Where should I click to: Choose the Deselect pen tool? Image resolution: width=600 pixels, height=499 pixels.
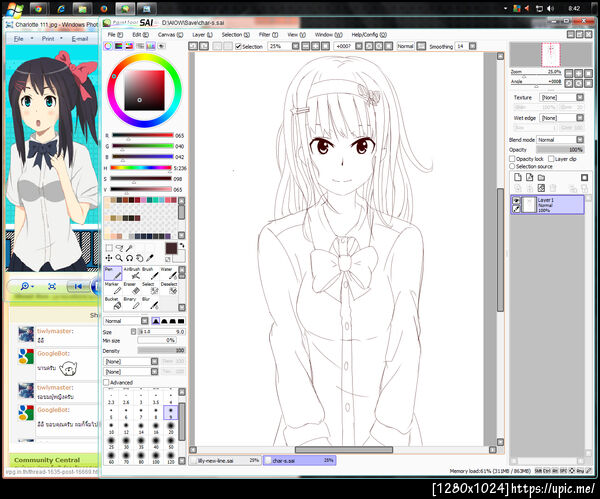pos(169,289)
